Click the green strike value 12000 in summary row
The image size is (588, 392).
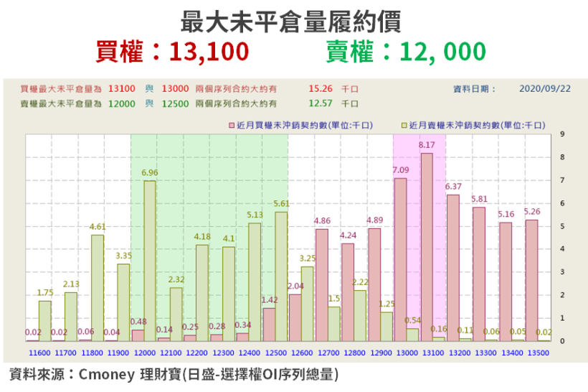click(x=121, y=103)
